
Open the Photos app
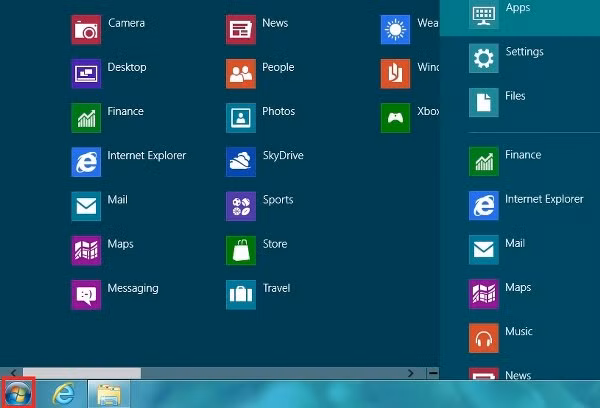pos(241,118)
